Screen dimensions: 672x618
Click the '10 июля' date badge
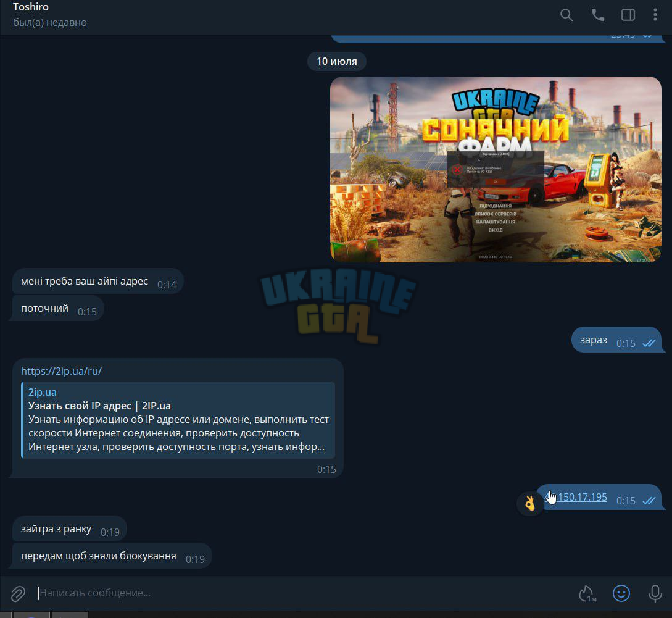coord(337,61)
